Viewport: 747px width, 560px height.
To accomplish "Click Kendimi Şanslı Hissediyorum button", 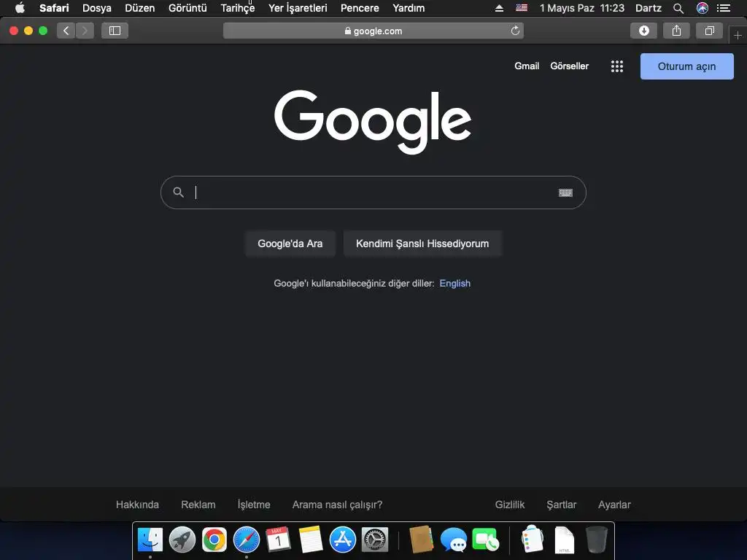I will point(422,244).
